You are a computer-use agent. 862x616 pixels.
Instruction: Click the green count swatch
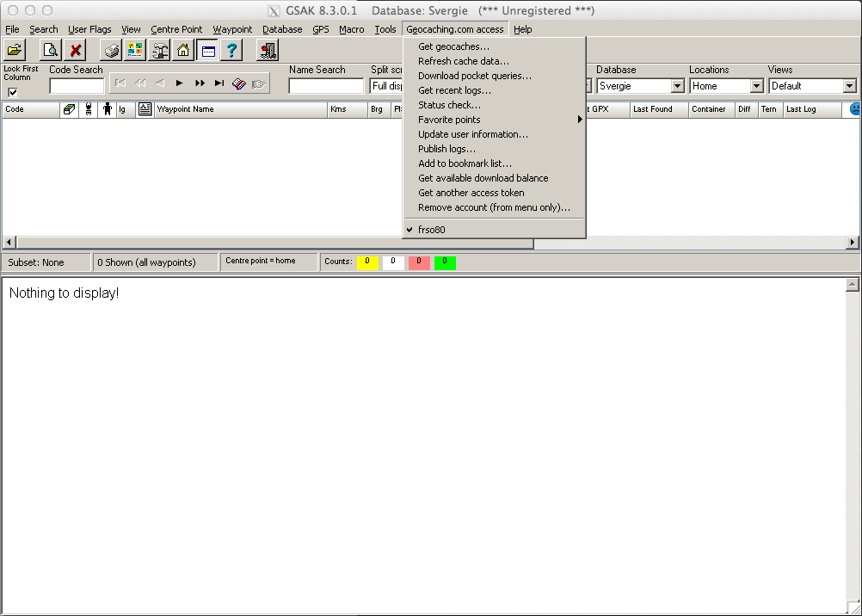click(445, 263)
